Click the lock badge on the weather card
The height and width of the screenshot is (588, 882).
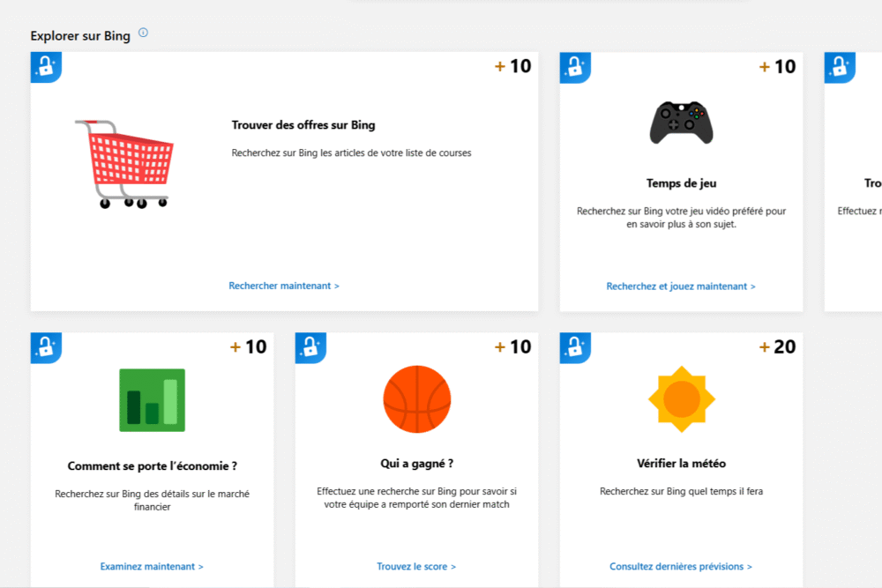pos(575,347)
